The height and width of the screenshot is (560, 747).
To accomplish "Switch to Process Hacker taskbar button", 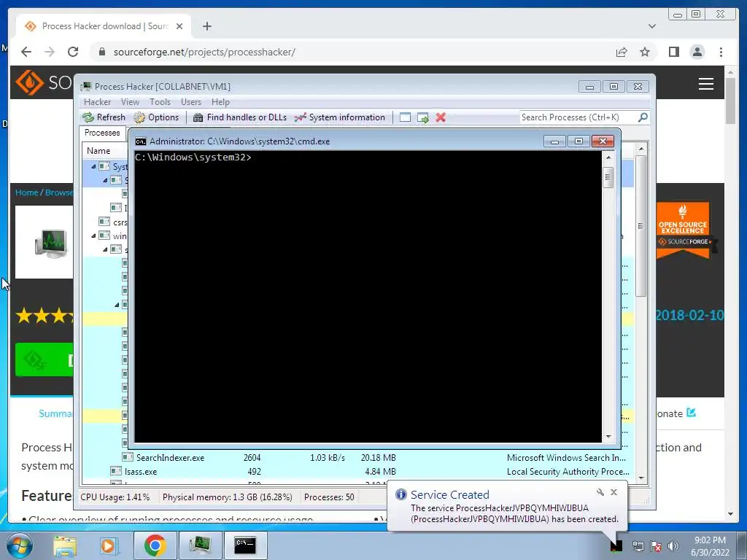I will pos(200,545).
